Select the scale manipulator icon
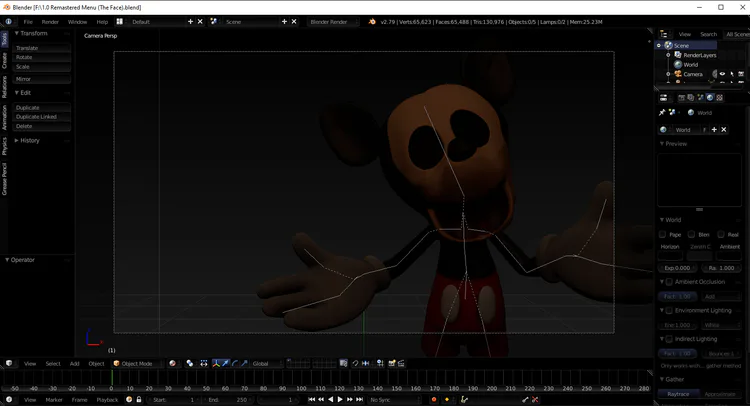 click(244, 363)
